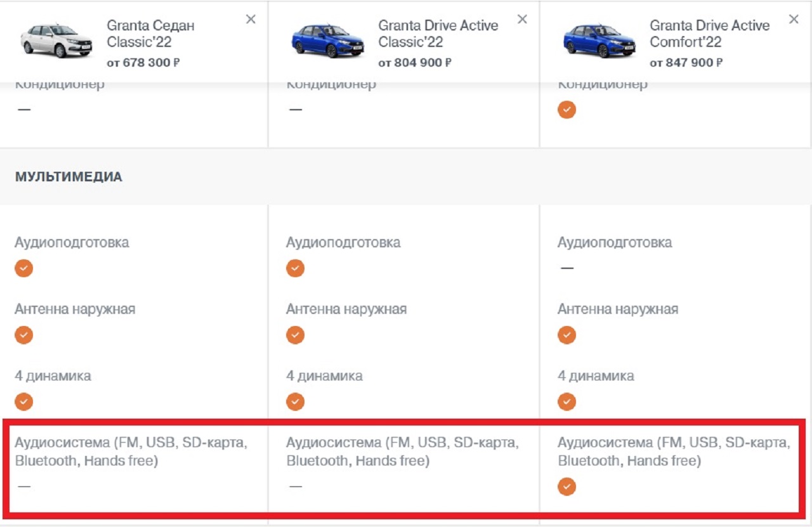The height and width of the screenshot is (527, 812).
Task: Open the Granta Седан Classic'22 title
Action: coord(150,34)
